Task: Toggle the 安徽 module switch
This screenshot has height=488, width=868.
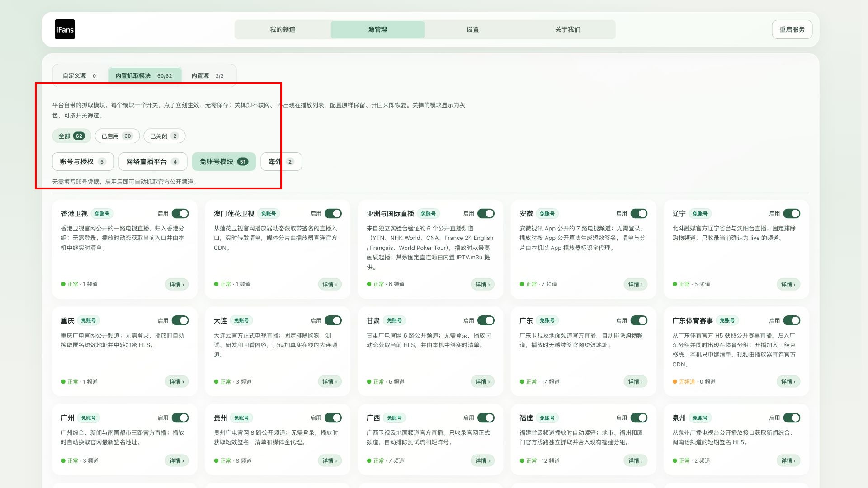Action: [x=639, y=214]
